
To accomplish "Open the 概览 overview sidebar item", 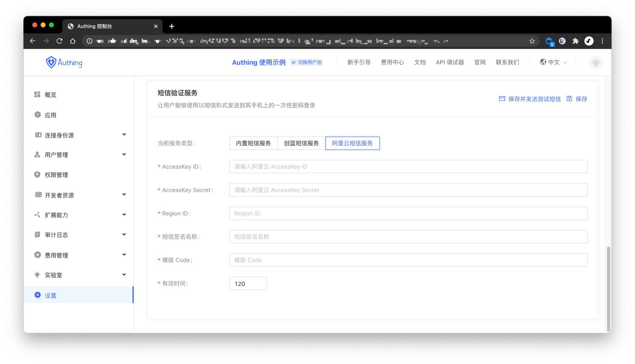I will (x=50, y=95).
